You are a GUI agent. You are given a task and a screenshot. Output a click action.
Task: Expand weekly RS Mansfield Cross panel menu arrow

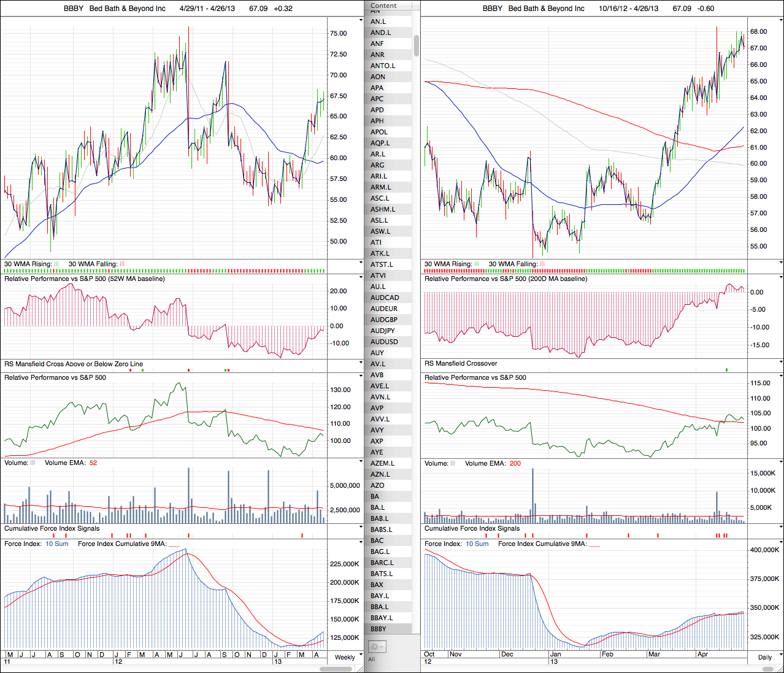tap(361, 364)
